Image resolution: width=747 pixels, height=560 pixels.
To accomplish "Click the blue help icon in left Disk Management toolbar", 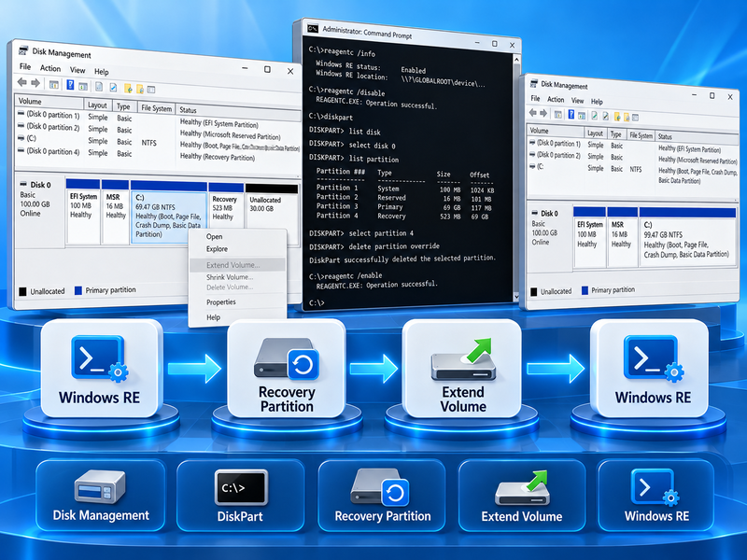I will [x=70, y=85].
